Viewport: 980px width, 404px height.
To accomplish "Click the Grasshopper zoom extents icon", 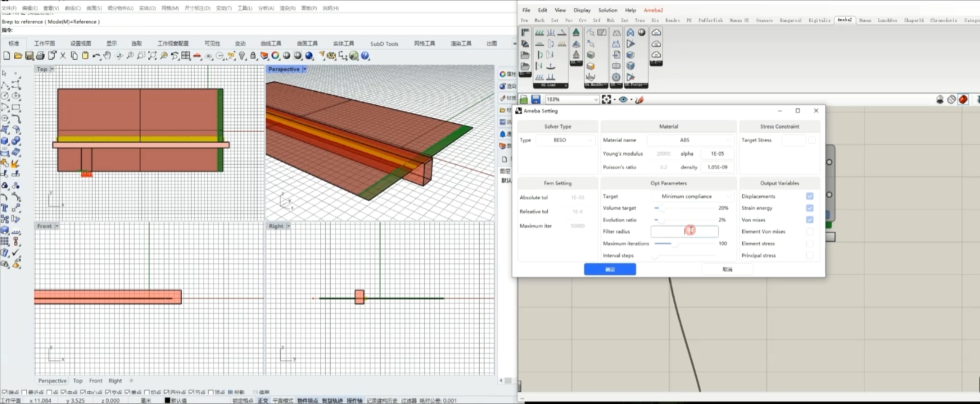I will pos(606,100).
